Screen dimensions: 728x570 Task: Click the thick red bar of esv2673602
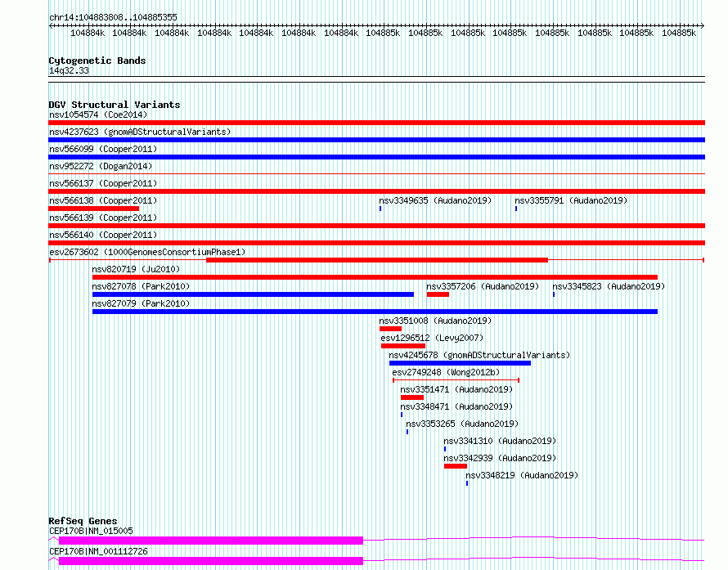[x=377, y=260]
